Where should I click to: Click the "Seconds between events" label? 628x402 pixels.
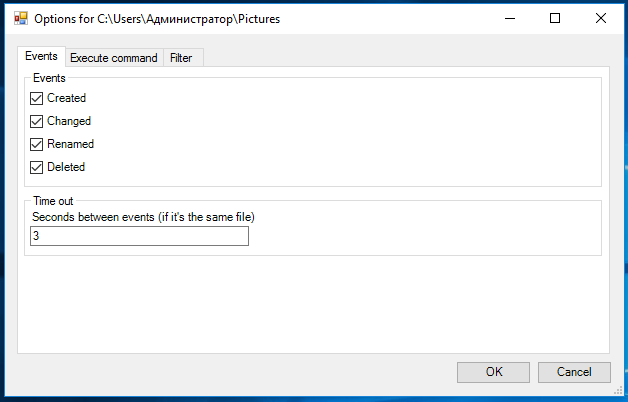(143, 217)
